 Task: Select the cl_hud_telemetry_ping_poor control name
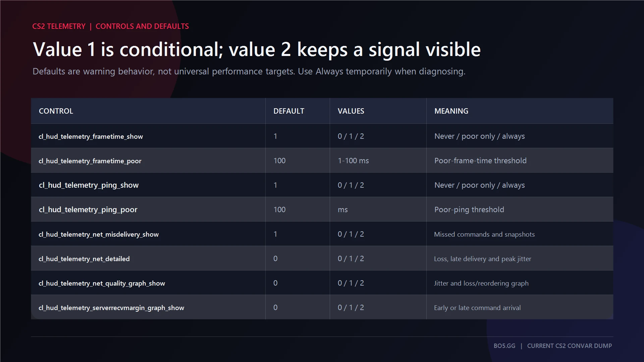[x=88, y=209]
